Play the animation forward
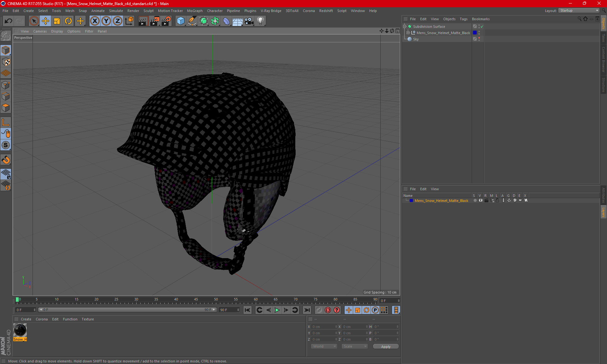Viewport: 607px width, 364px height. coord(277,310)
